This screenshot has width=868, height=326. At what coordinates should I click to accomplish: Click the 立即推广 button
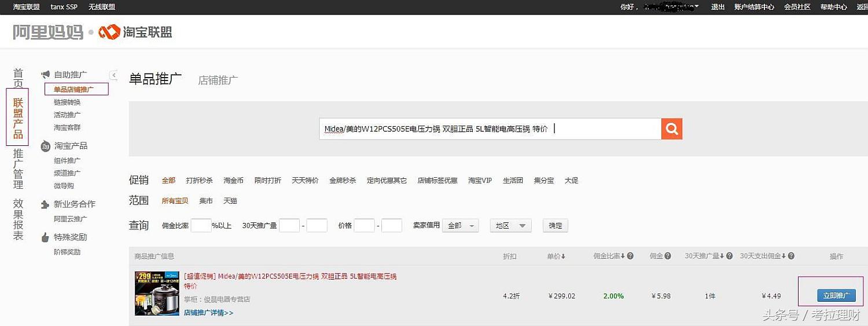pos(836,295)
